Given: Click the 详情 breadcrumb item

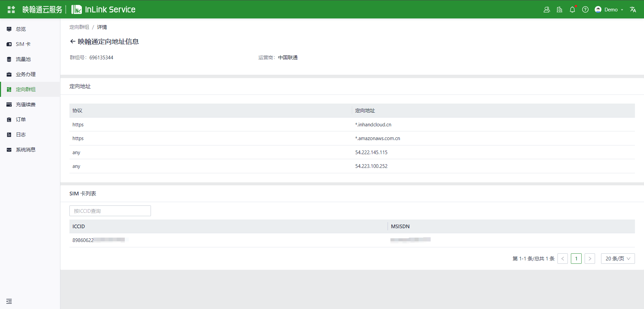Looking at the screenshot, I should click(x=102, y=27).
